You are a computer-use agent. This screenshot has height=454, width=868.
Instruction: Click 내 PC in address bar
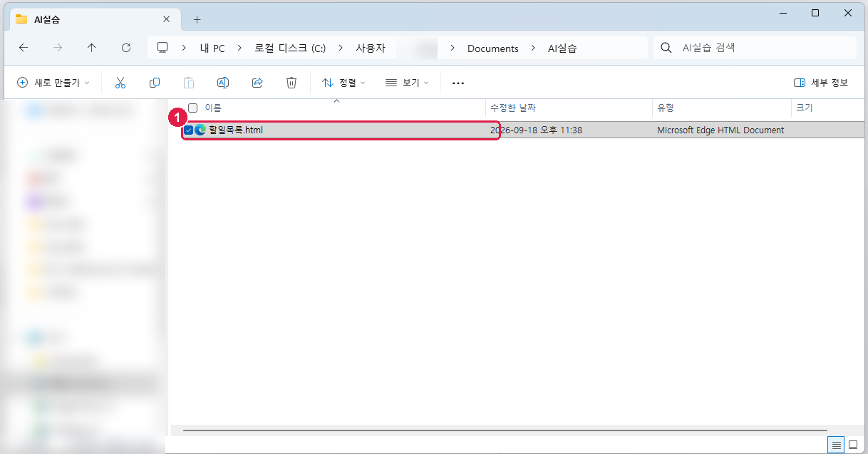click(x=212, y=48)
